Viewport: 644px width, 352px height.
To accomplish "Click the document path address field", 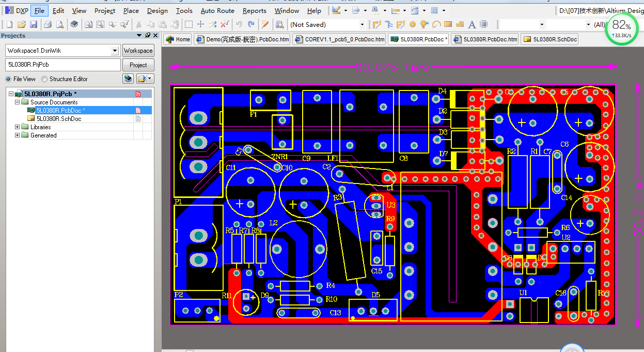I will tap(600, 10).
